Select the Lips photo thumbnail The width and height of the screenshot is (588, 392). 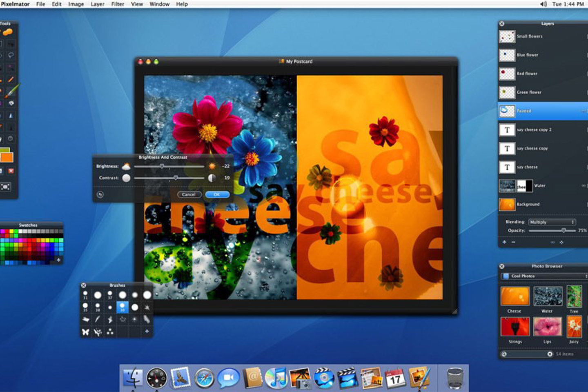(548, 327)
